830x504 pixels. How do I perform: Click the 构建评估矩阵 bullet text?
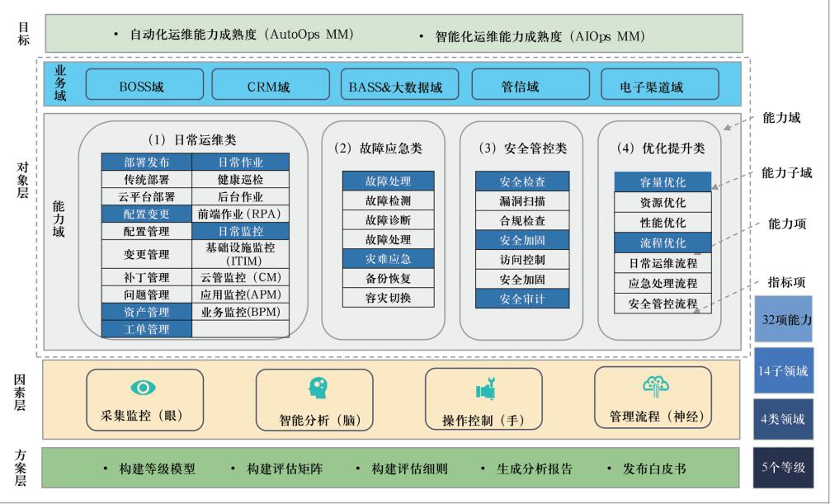click(x=285, y=469)
